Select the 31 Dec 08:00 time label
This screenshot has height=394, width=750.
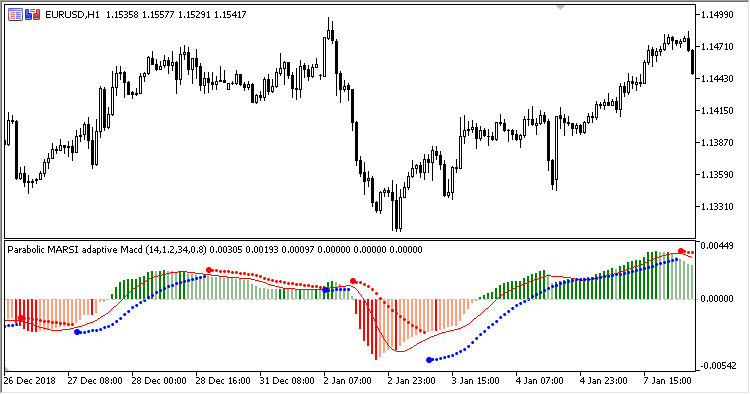(287, 381)
